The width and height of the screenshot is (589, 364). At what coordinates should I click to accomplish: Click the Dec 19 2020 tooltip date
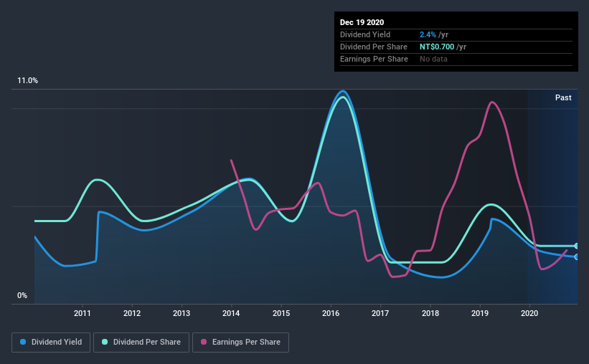coord(362,22)
